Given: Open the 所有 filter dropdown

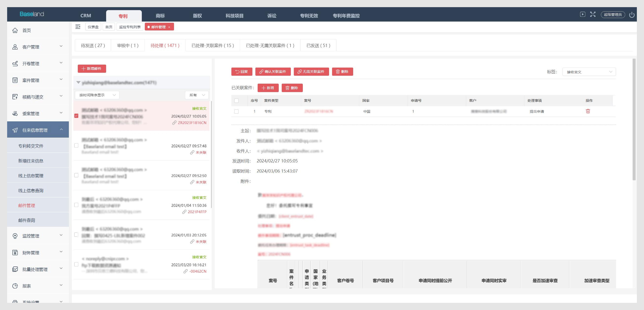Looking at the screenshot, I should click(197, 95).
